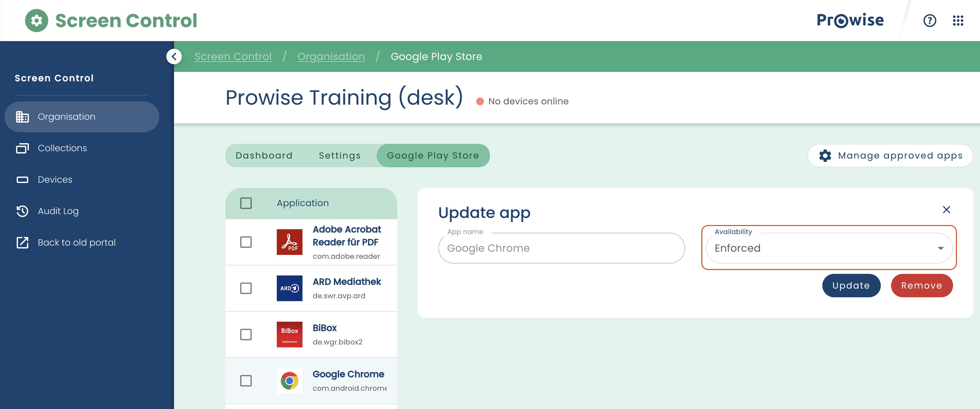The image size is (980, 409).
Task: Click the Adobe Acrobat Reader app icon
Action: tap(289, 242)
